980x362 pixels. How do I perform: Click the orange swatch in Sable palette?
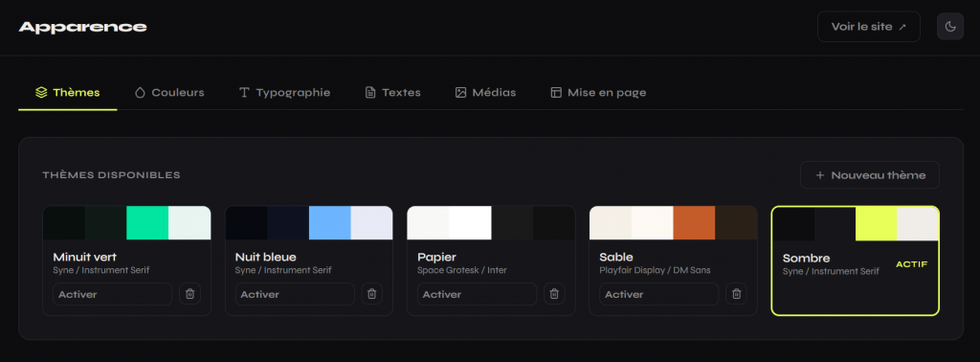694,222
